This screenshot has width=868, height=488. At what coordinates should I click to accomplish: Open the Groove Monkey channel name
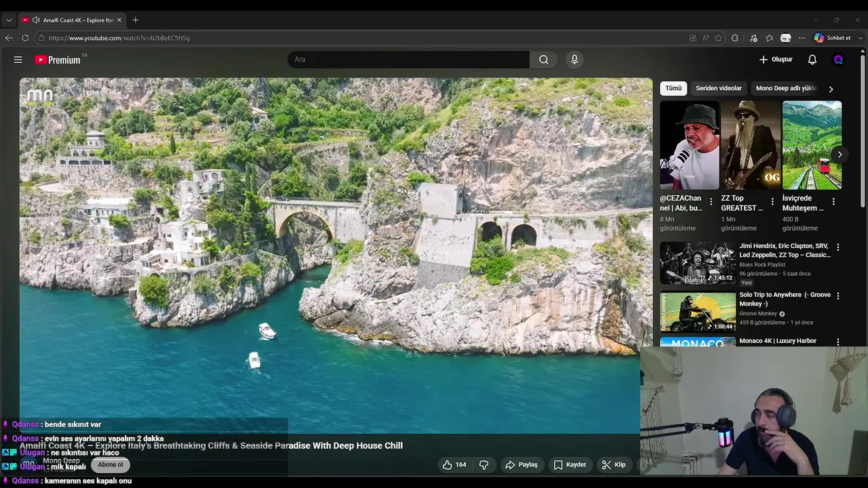tap(758, 314)
